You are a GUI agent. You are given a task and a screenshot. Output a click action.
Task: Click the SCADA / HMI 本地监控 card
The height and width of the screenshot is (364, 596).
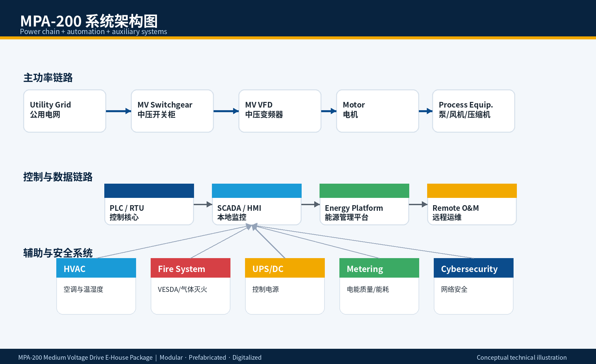[x=257, y=205]
